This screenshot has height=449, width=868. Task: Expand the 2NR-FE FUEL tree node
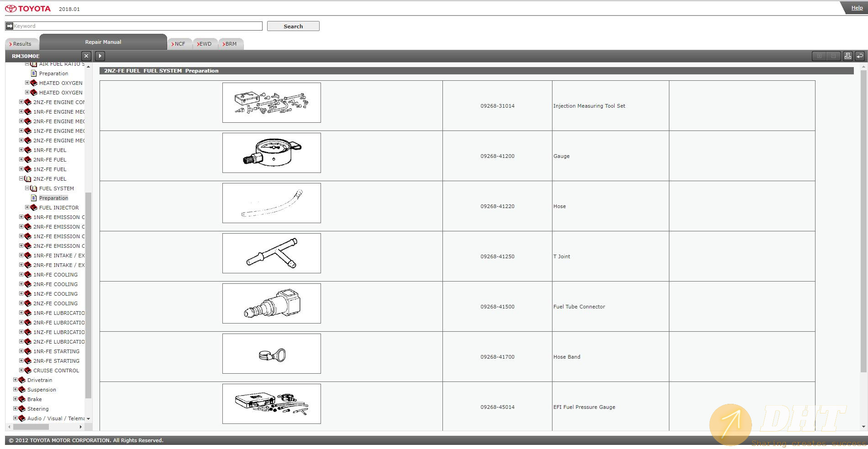coord(21,159)
